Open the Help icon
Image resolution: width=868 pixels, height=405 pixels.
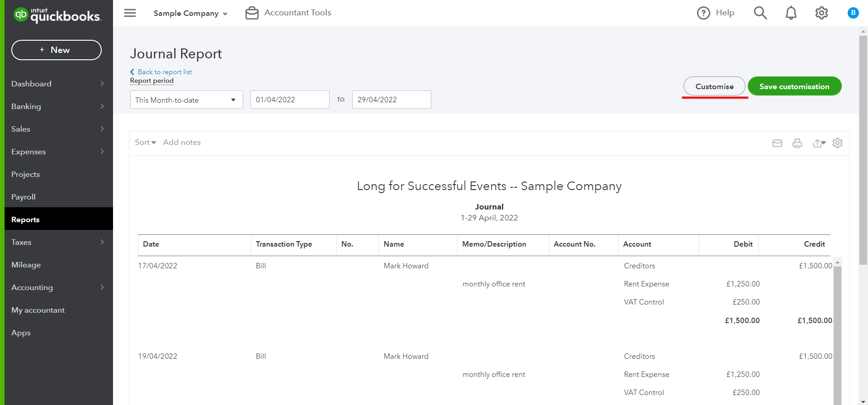point(703,13)
